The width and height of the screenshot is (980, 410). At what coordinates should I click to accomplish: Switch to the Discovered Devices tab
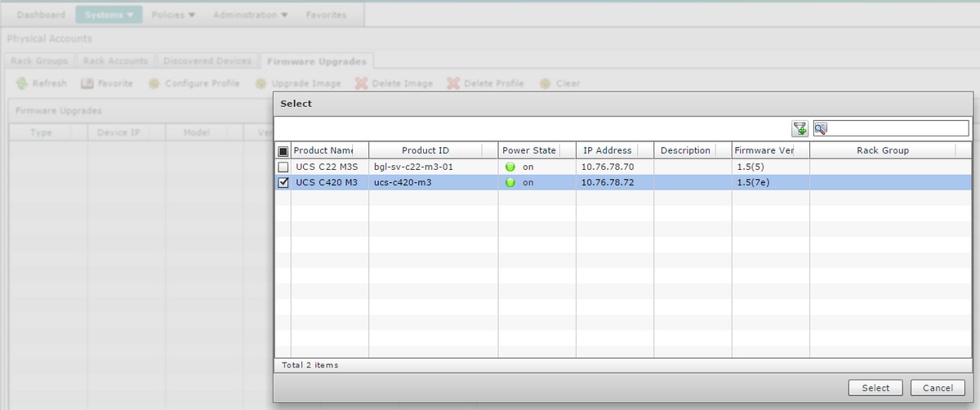pyautogui.click(x=207, y=60)
